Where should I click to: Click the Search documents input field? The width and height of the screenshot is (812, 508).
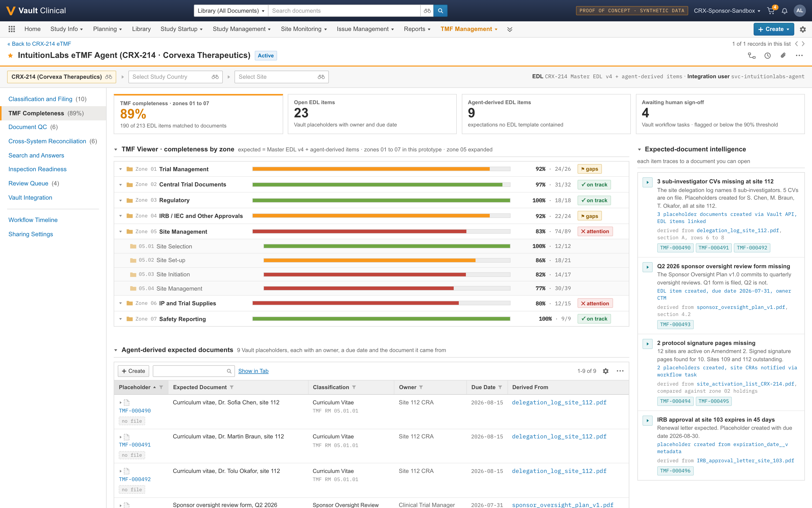pyautogui.click(x=344, y=11)
